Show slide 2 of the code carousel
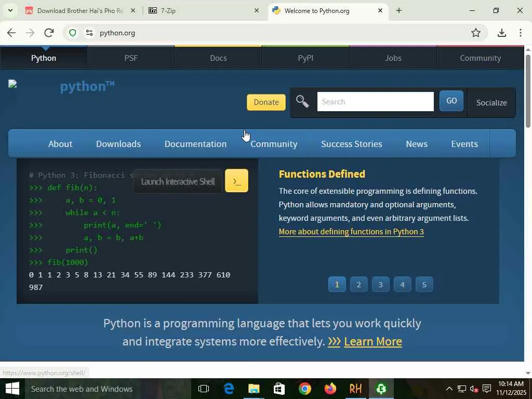Image resolution: width=532 pixels, height=399 pixels. pyautogui.click(x=358, y=284)
